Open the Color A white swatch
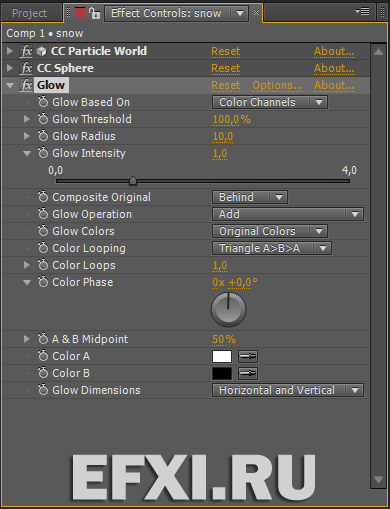390x509 pixels. pyautogui.click(x=222, y=356)
